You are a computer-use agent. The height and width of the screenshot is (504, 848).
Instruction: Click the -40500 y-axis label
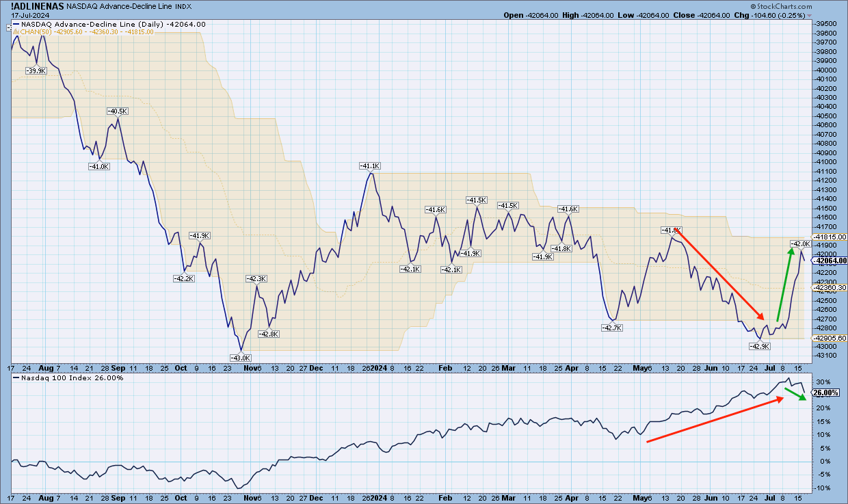point(826,116)
